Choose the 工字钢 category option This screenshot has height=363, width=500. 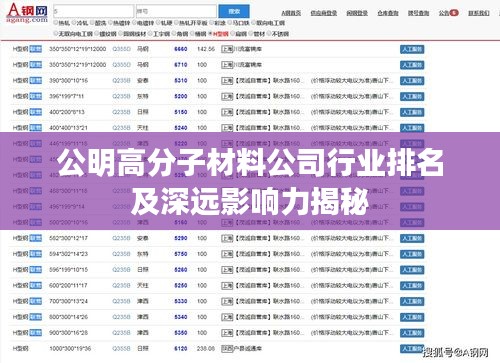point(159,34)
